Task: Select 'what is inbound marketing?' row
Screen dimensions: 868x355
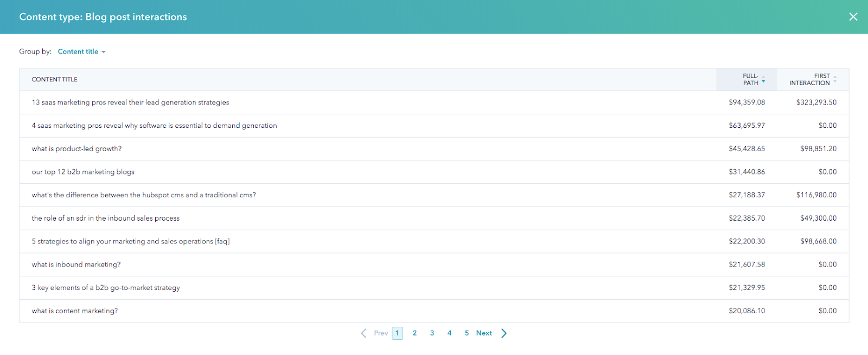Action: click(x=76, y=264)
